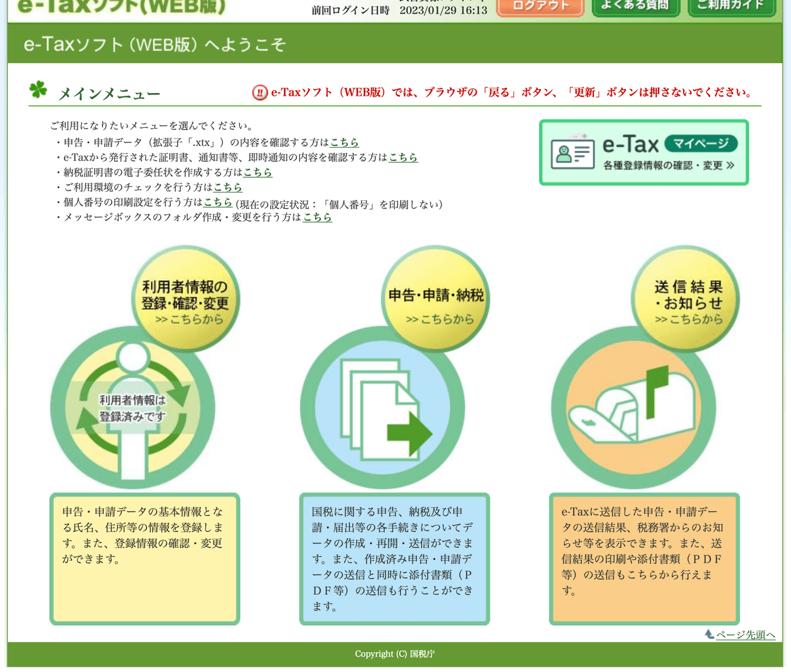The image size is (791, 672).
Task: Click e-Taxソフト(WEB版)へようこそ header text
Action: pos(155,44)
